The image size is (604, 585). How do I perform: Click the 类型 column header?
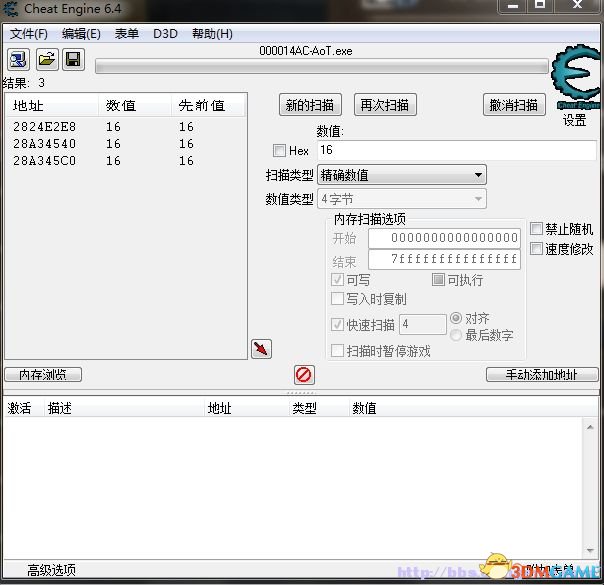coord(319,408)
